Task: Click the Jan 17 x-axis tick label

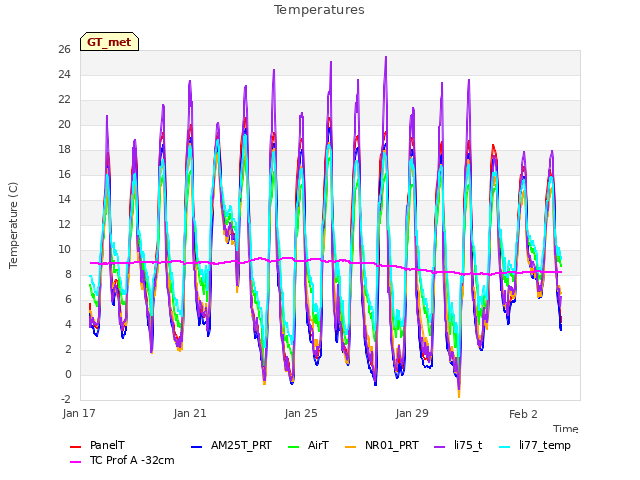Action: 79,413
